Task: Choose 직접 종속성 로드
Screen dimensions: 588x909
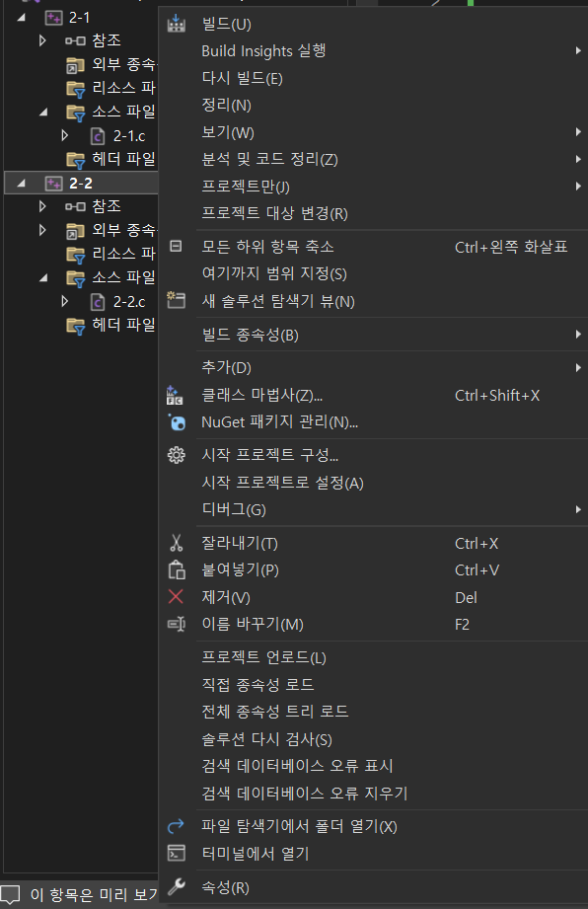Action: coord(373,685)
